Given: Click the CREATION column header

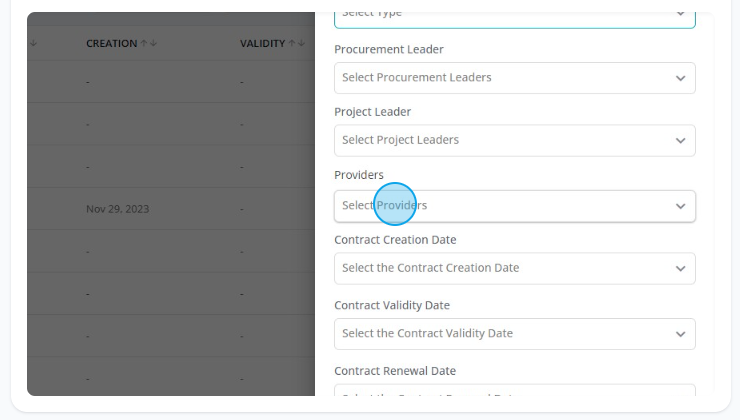Looking at the screenshot, I should point(111,43).
